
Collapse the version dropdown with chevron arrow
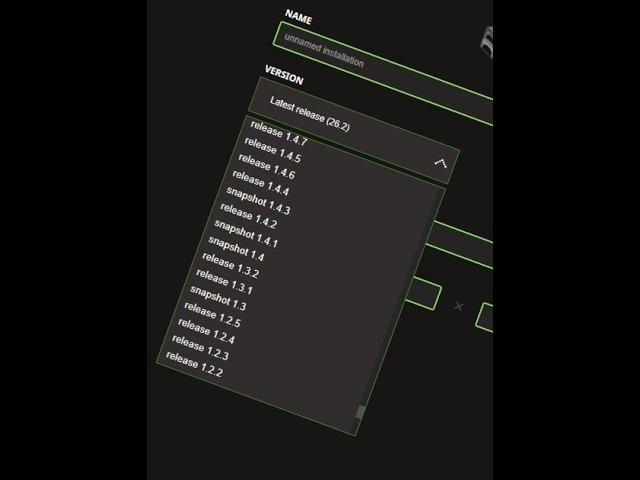pyautogui.click(x=440, y=163)
